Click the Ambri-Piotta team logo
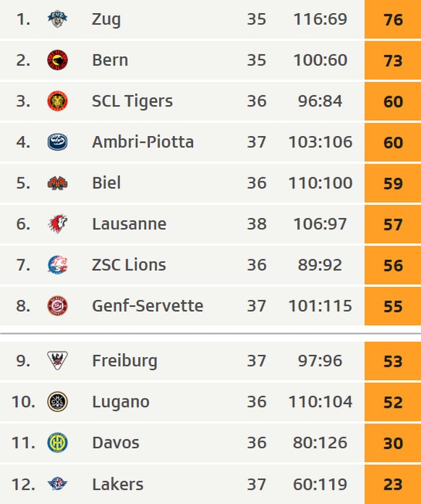This screenshot has height=504, width=421. 57,142
